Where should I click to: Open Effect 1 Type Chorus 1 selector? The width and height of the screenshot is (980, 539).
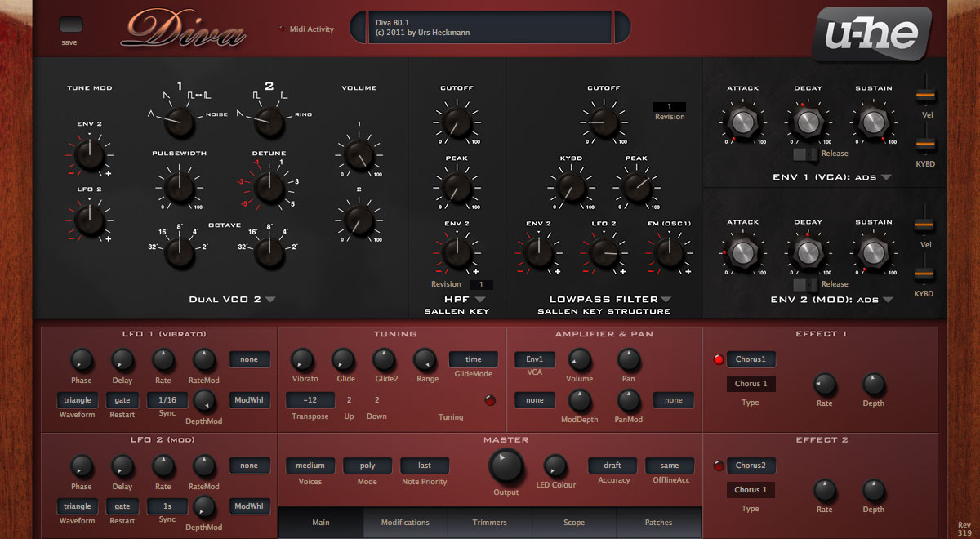(x=751, y=384)
